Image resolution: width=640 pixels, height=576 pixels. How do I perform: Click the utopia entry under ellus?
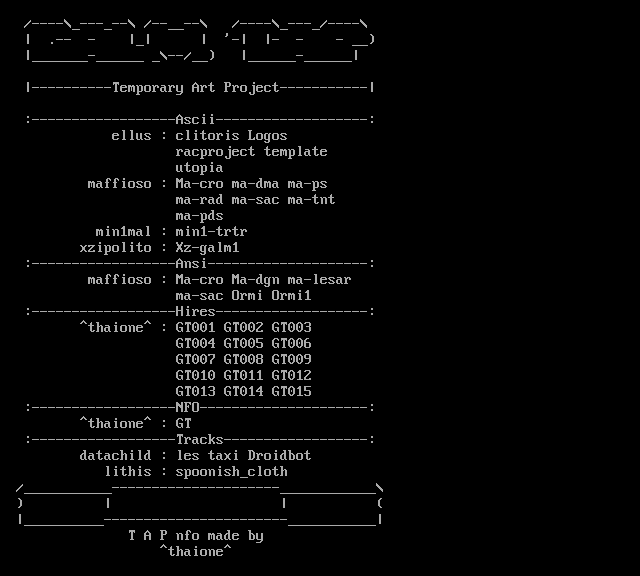click(x=199, y=168)
